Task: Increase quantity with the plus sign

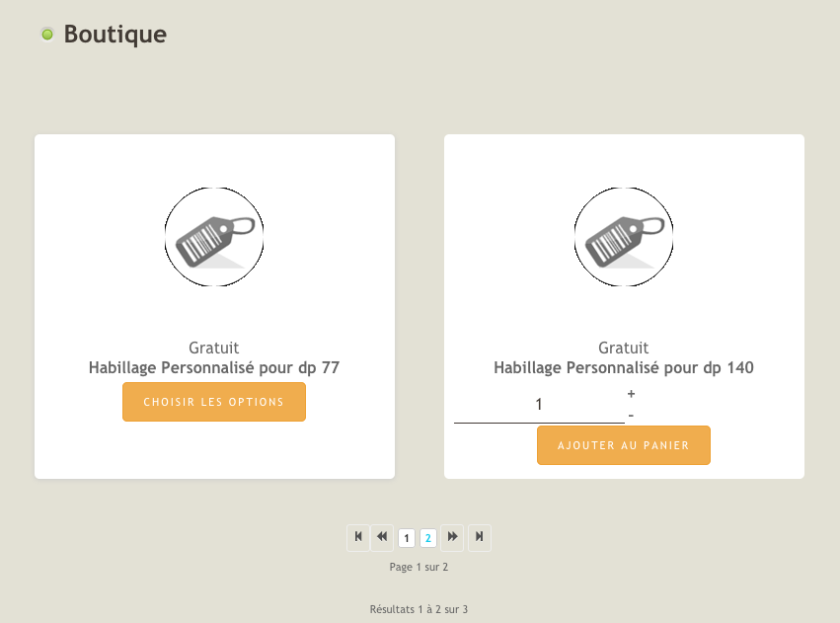Action: [631, 394]
